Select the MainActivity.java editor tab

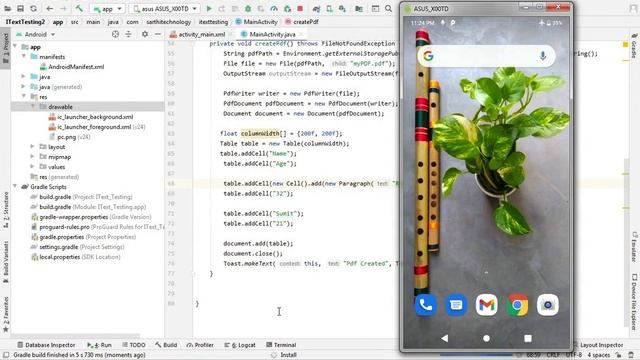coord(272,34)
